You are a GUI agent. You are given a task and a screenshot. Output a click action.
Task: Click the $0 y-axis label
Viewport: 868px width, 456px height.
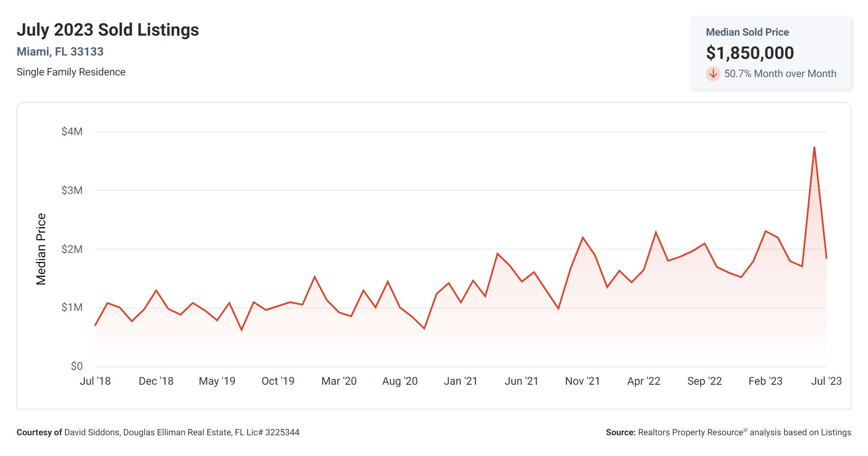point(77,366)
